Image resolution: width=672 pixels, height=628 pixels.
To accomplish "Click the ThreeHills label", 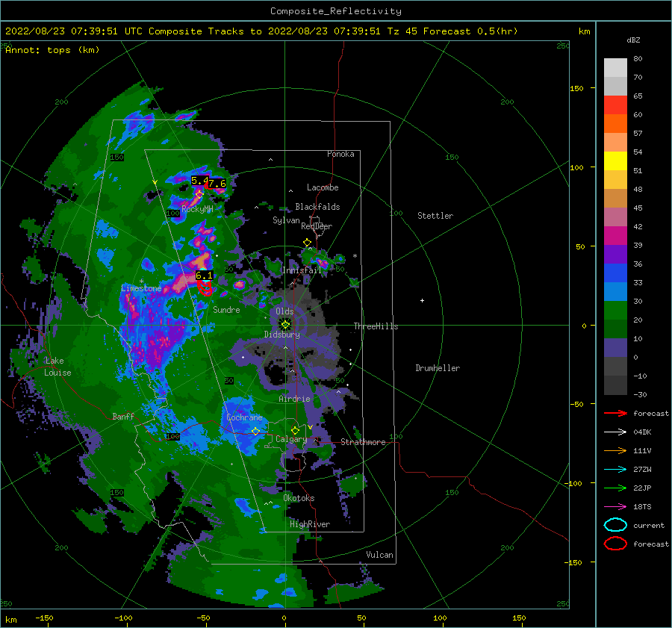I will [376, 326].
